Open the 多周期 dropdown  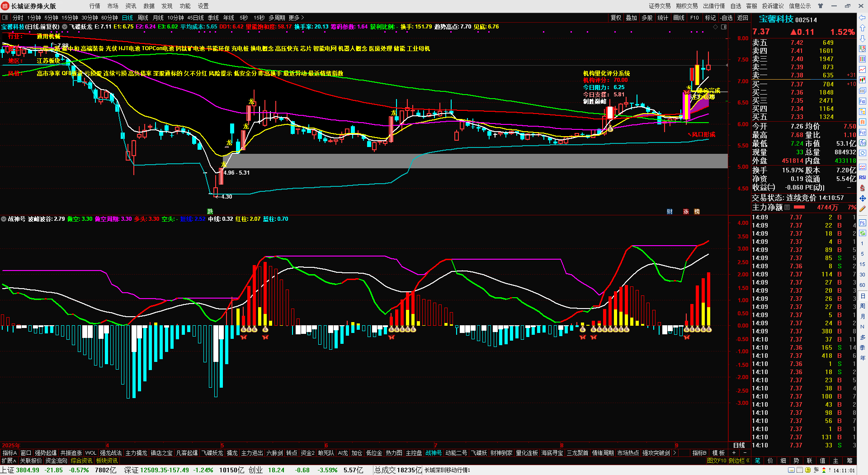point(277,18)
